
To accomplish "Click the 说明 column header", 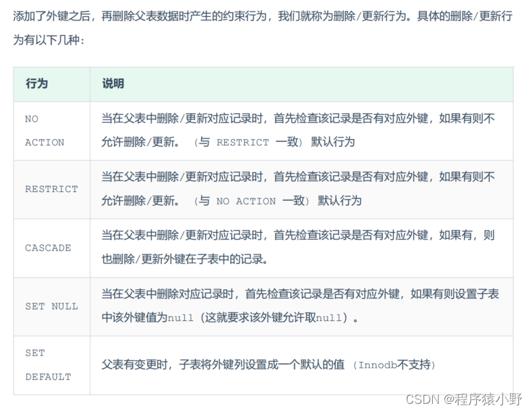I will tap(113, 84).
